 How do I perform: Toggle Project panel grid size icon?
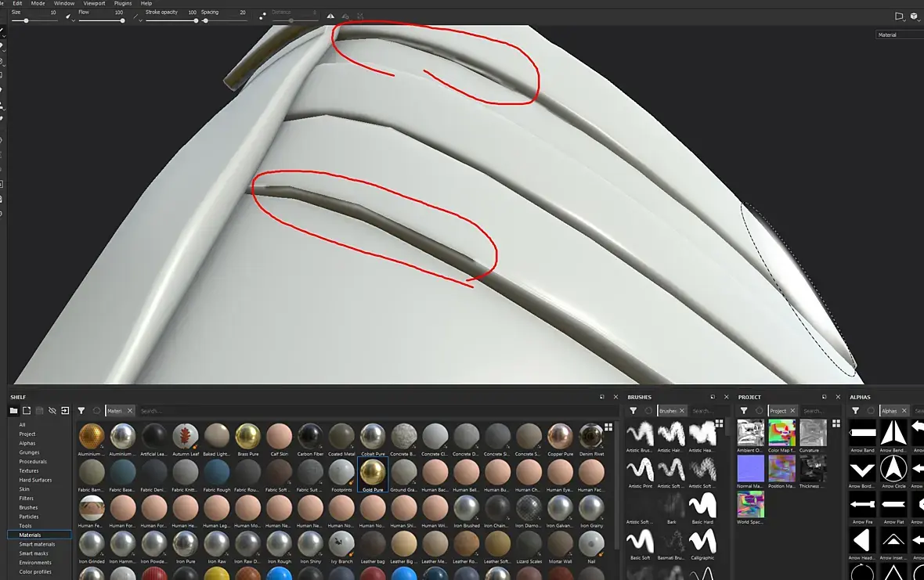836,423
